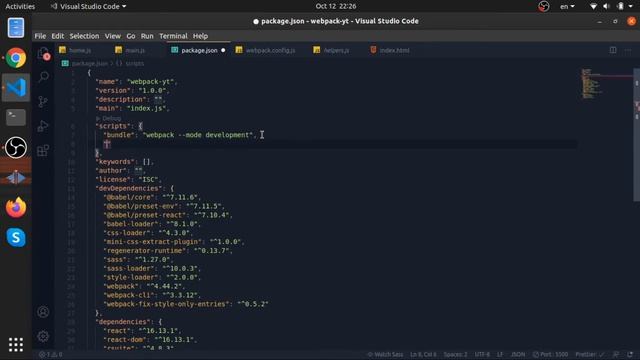This screenshot has width=640, height=360.
Task: Launch Firefox from the dock
Action: coord(16,207)
